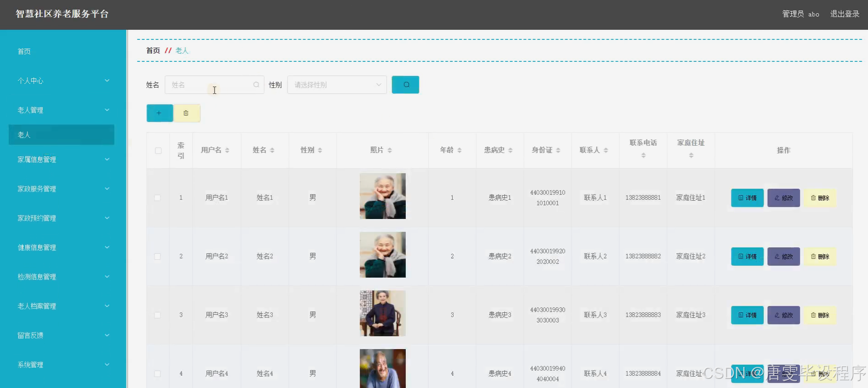Sort by 性别 column arrows
This screenshot has width=868, height=388.
tap(320, 150)
